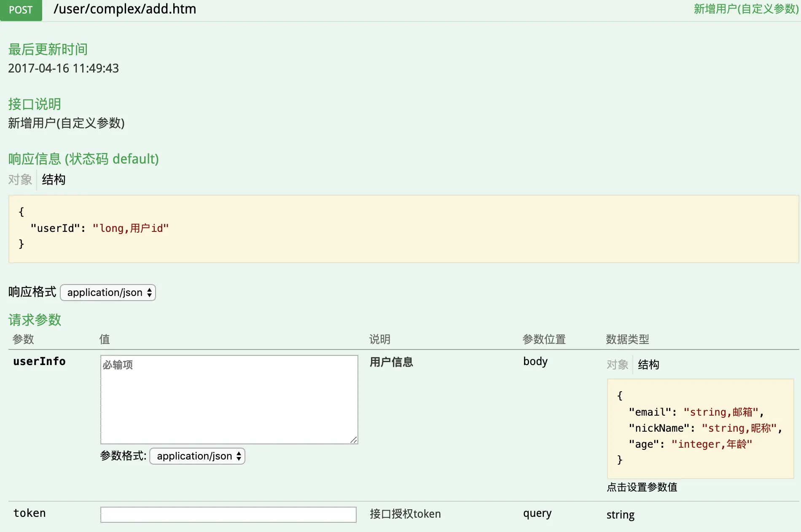The width and height of the screenshot is (801, 532).
Task: Click the token parameter name
Action: pyautogui.click(x=30, y=513)
